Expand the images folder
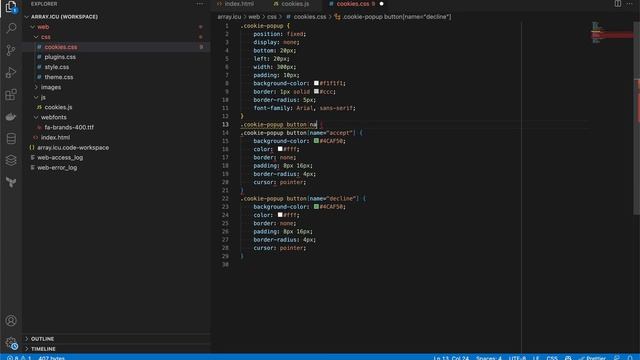 (36, 87)
